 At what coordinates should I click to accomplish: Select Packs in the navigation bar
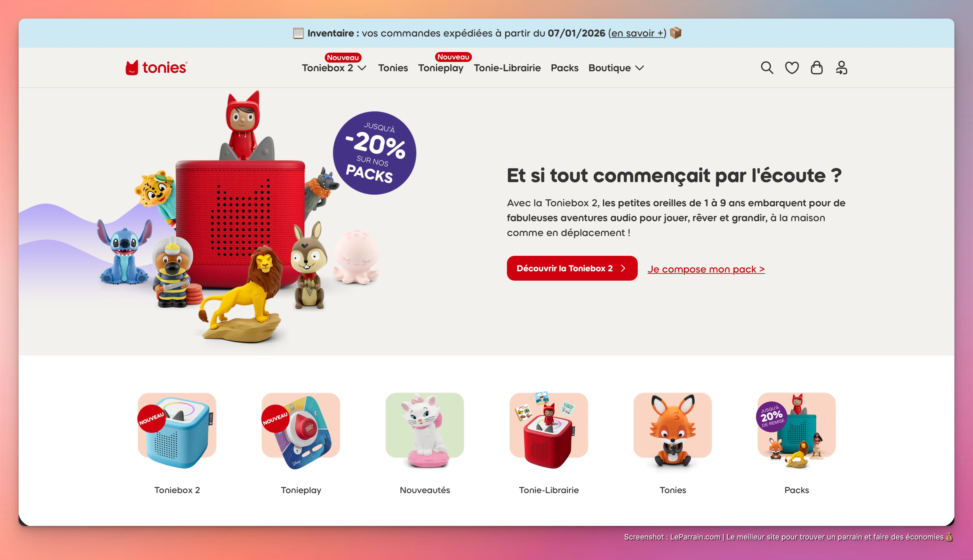pos(564,68)
